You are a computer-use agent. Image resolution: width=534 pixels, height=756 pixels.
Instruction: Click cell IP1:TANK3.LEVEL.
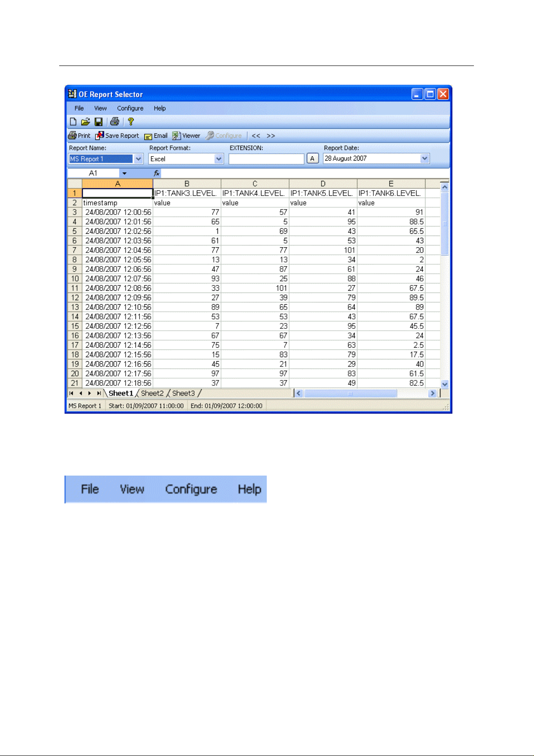point(187,193)
